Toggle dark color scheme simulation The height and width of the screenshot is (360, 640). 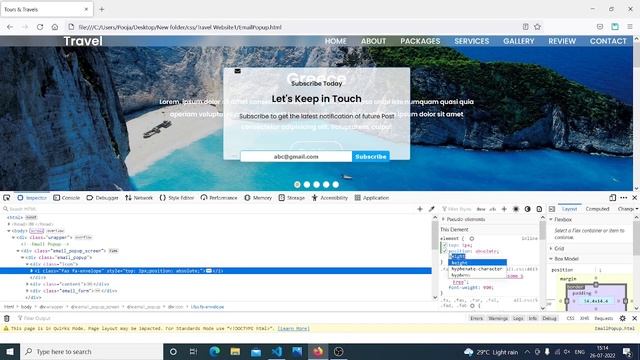[x=527, y=209]
